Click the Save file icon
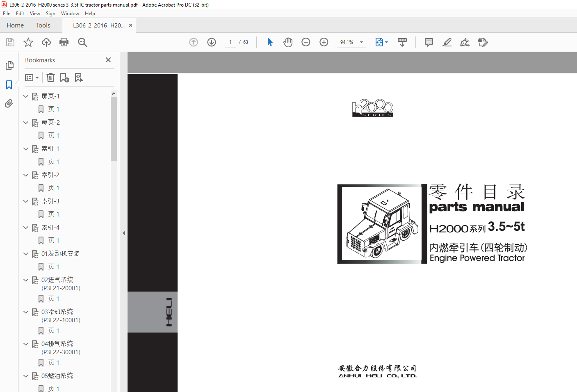The width and height of the screenshot is (577, 392). tap(10, 42)
